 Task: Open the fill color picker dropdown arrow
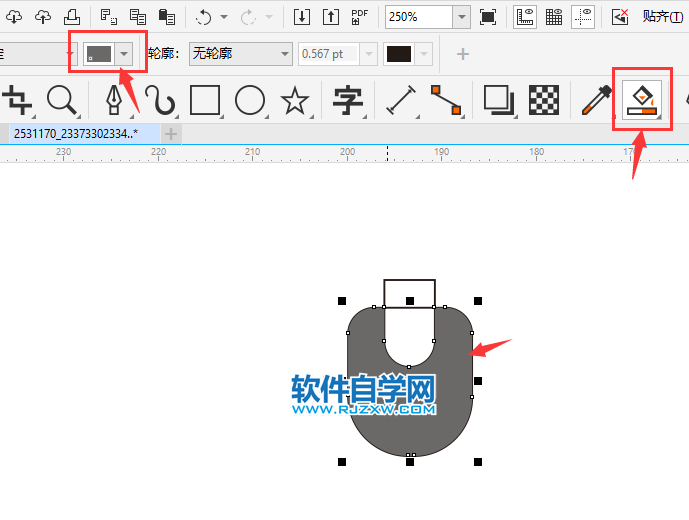124,54
